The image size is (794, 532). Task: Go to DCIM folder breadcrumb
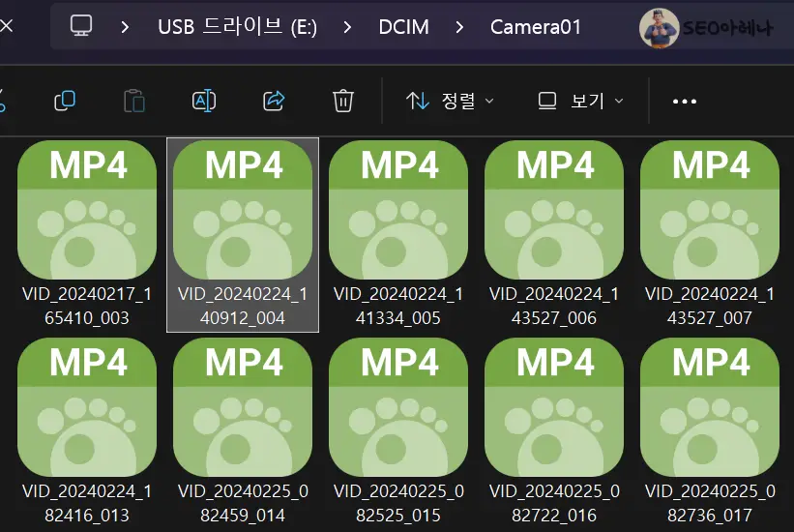pyautogui.click(x=403, y=27)
